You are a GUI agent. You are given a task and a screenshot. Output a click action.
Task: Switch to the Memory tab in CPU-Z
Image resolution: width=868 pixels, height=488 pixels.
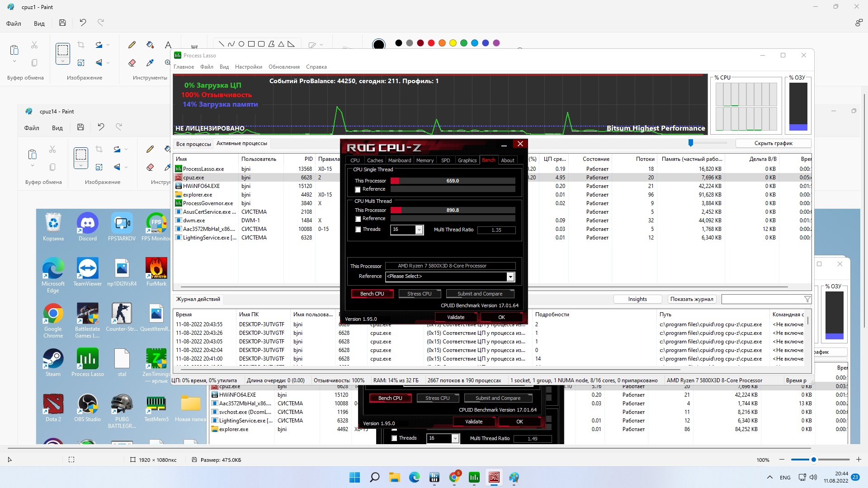click(x=425, y=160)
